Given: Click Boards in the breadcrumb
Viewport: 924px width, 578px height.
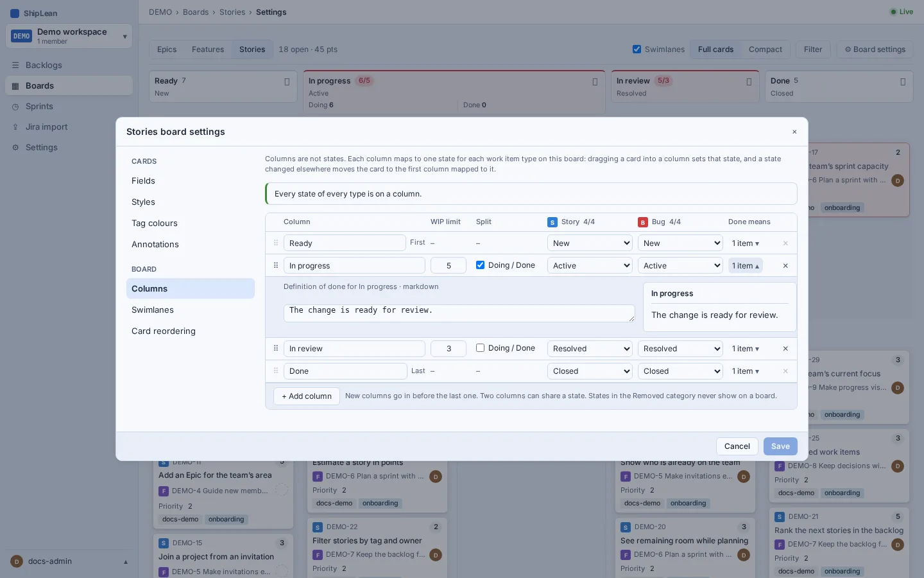Looking at the screenshot, I should pyautogui.click(x=196, y=12).
